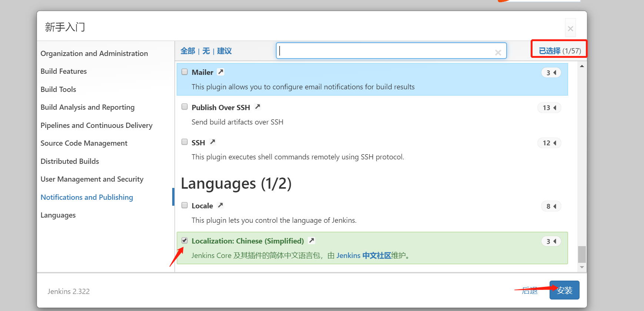Select Source Code Management category

[84, 143]
